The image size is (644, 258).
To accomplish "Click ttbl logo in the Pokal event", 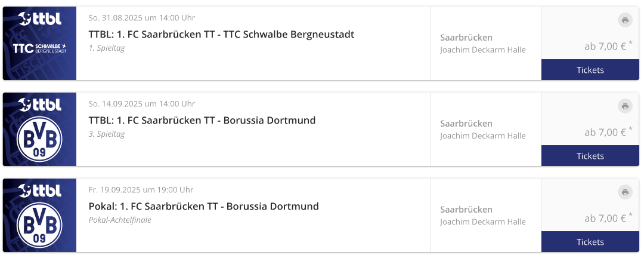I will coord(39,191).
